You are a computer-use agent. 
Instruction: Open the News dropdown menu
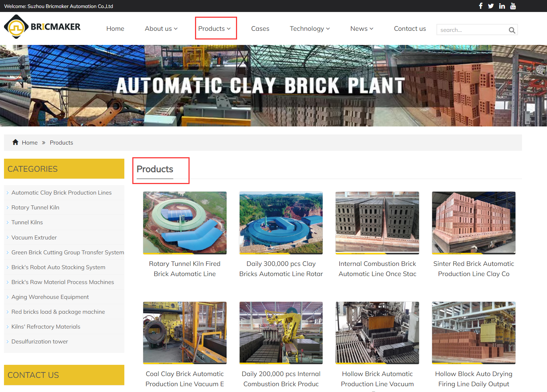point(361,29)
